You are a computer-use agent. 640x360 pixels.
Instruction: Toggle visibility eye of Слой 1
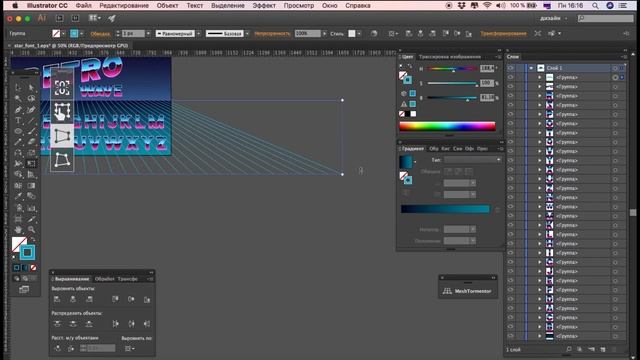511,68
